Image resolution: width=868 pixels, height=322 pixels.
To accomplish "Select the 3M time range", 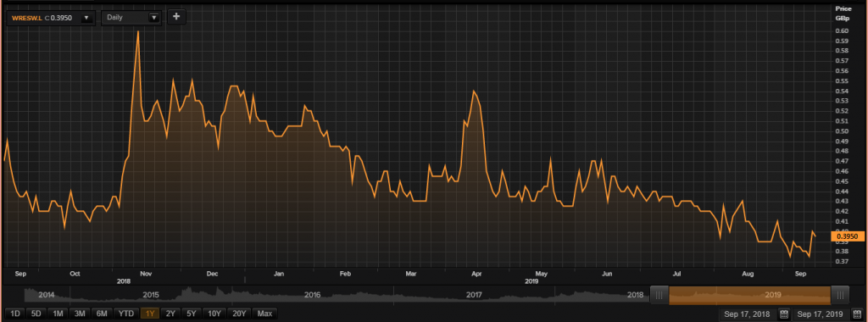I will tap(79, 314).
